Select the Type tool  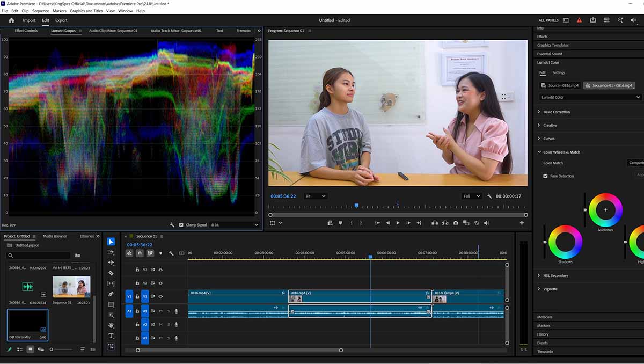[x=111, y=336]
